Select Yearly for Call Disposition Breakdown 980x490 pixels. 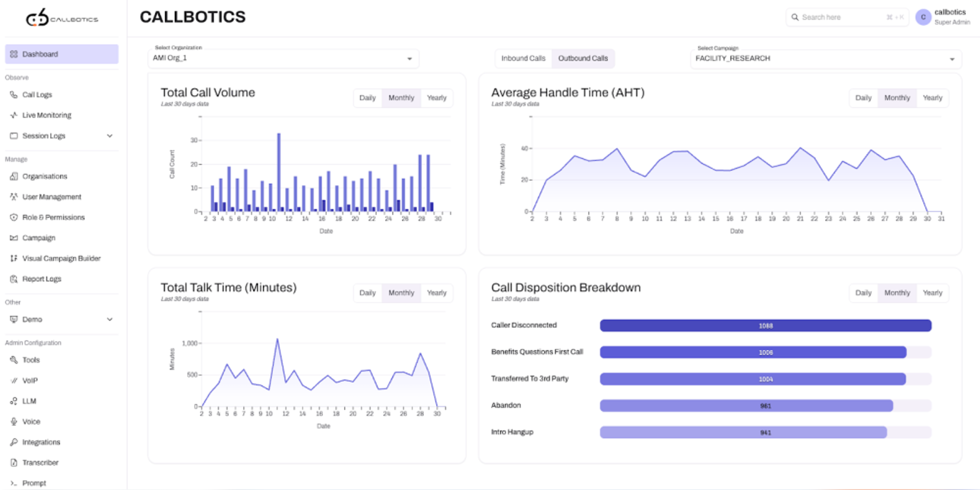point(933,293)
